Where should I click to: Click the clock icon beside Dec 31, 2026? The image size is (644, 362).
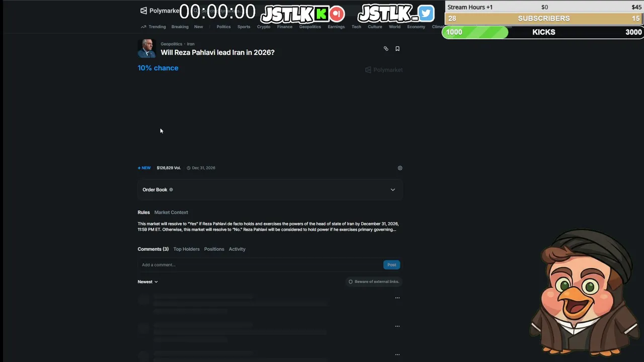click(x=189, y=168)
